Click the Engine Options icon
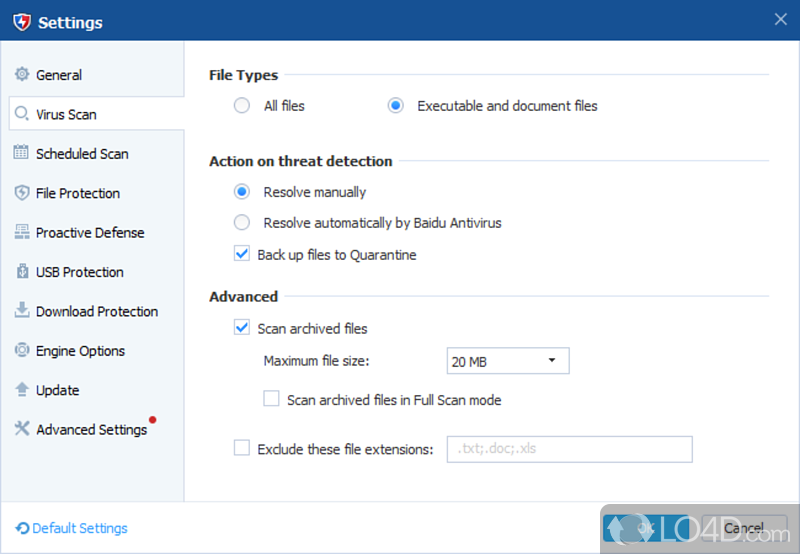800x554 pixels. point(22,351)
